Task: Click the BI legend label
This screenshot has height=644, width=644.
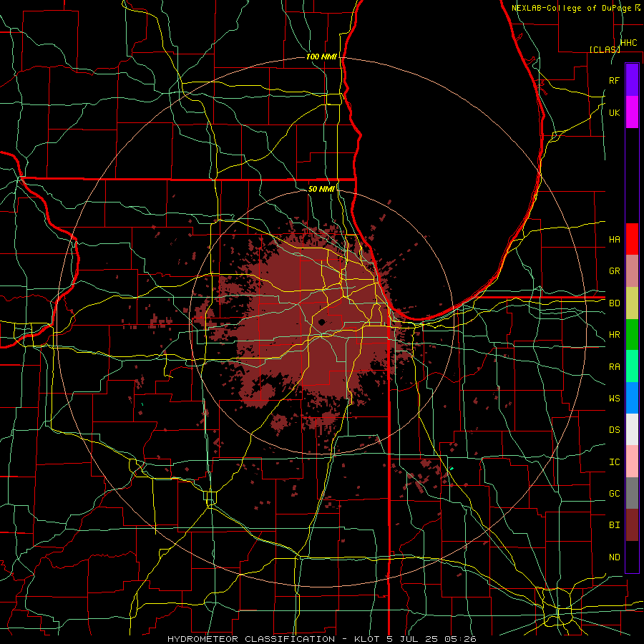Action: point(614,525)
